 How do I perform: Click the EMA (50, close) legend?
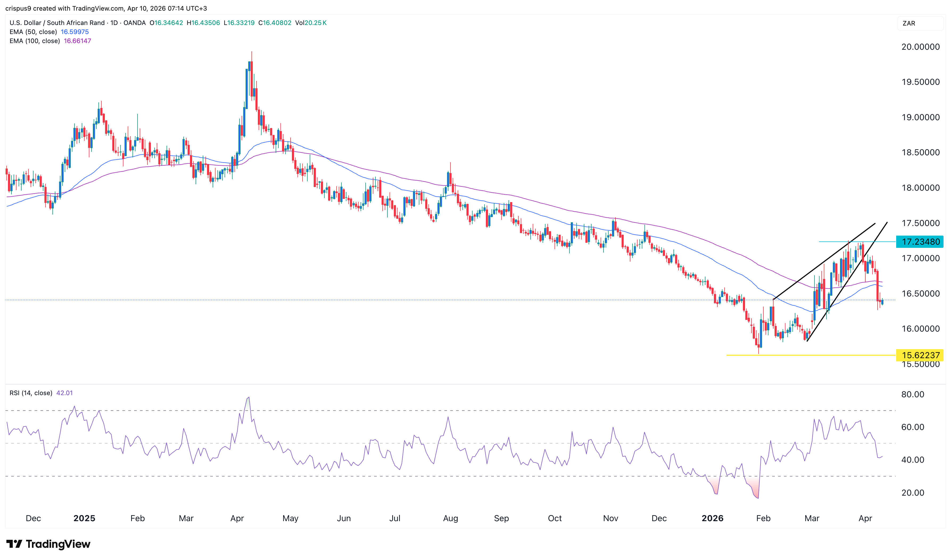[x=33, y=32]
